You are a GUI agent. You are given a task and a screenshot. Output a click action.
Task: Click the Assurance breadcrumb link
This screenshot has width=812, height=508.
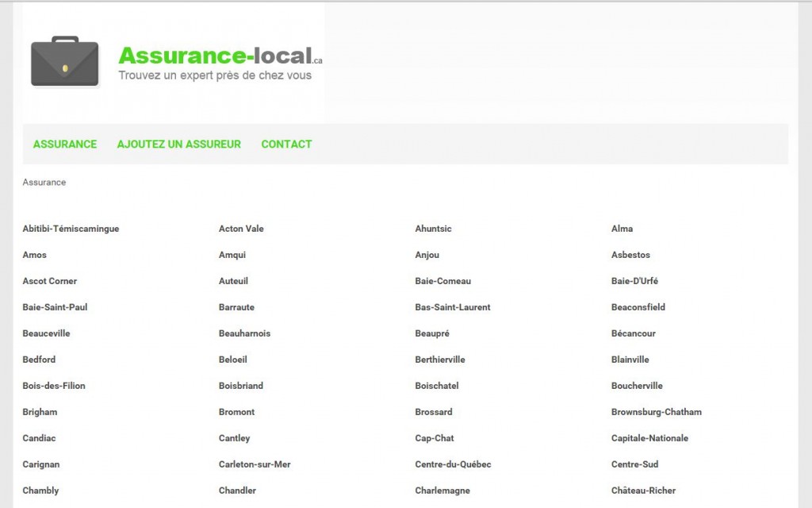(x=44, y=182)
